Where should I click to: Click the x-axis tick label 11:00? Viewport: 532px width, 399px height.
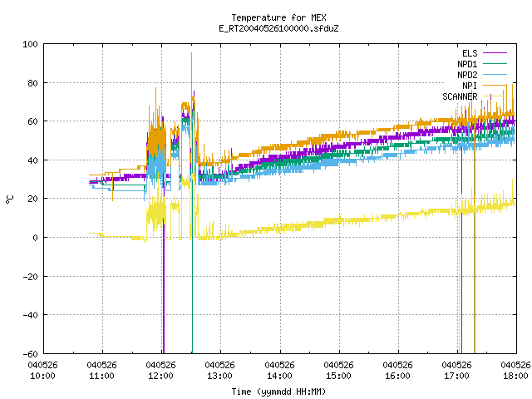101,376
